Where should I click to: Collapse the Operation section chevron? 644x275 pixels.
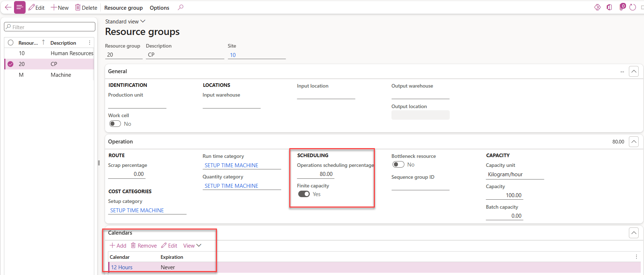(x=634, y=142)
